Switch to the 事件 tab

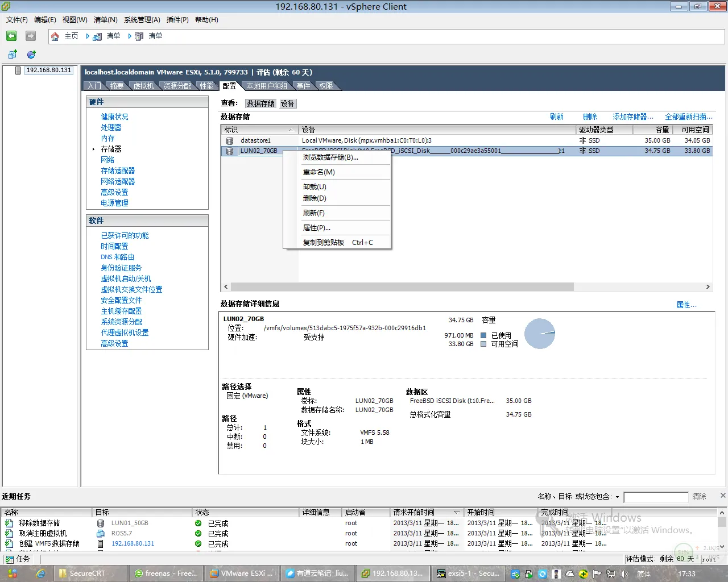304,86
